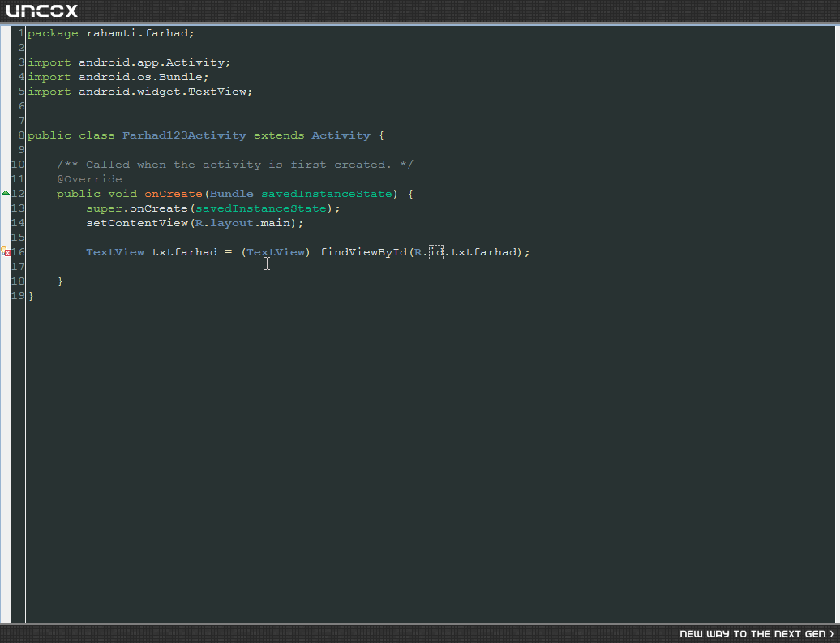Click 'android.os.Bundle' in the import statement
Screen dimensions: 840x643
click(x=140, y=77)
